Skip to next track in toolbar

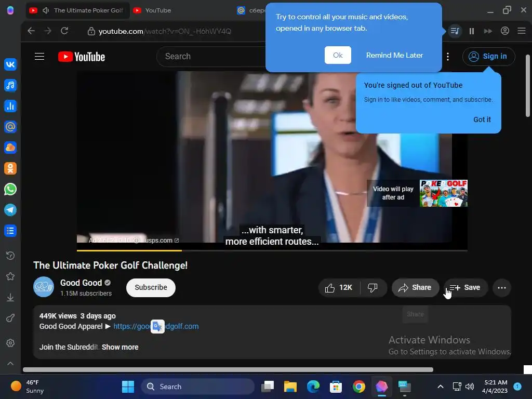(488, 31)
